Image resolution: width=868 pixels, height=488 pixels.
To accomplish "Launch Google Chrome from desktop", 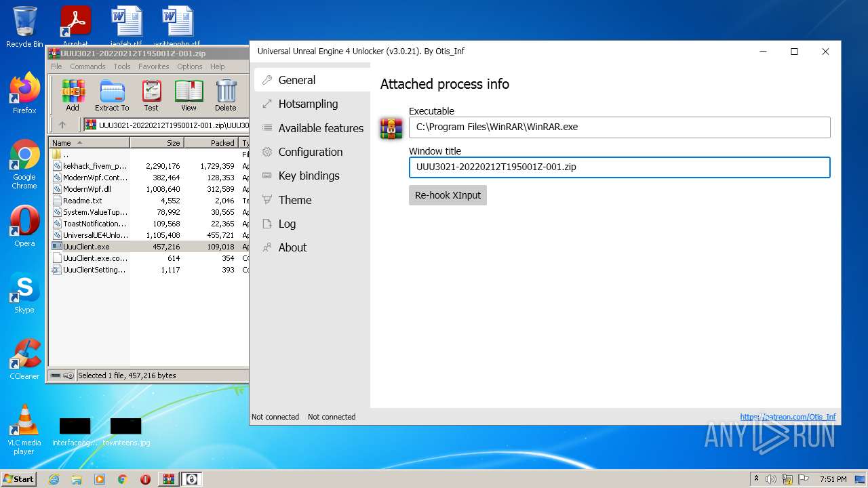I will [x=24, y=165].
